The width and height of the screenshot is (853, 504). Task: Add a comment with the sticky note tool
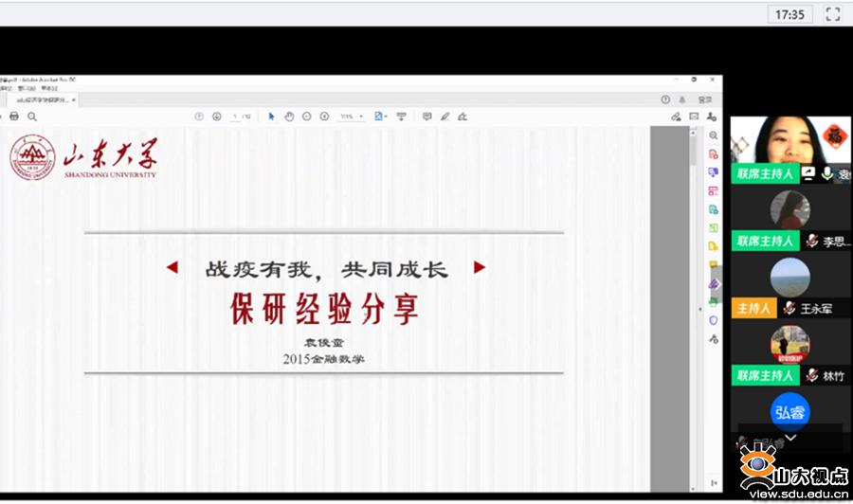tap(426, 117)
